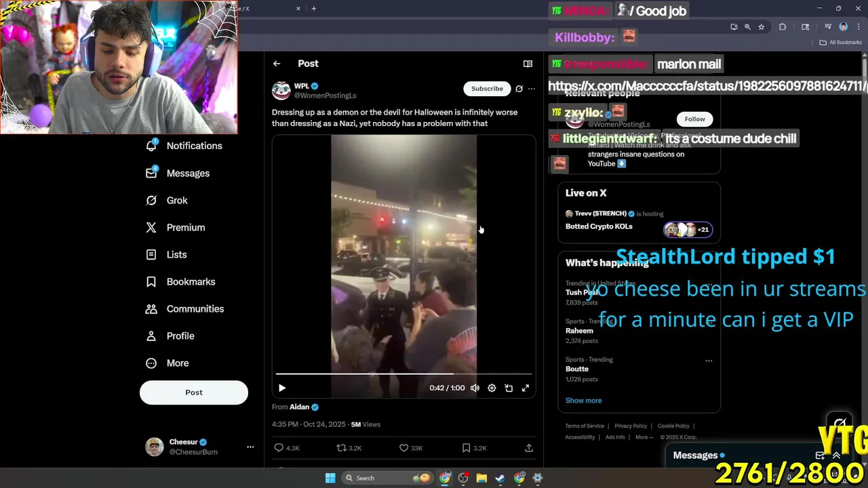Open Chrome three-dot menu
Screen dimensions: 868x488
[857, 26]
